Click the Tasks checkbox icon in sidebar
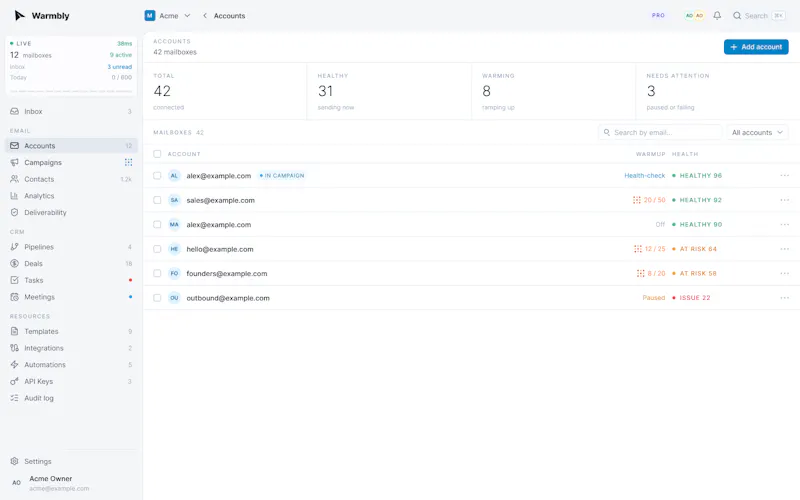Screen dimensions: 800x500 (14, 280)
